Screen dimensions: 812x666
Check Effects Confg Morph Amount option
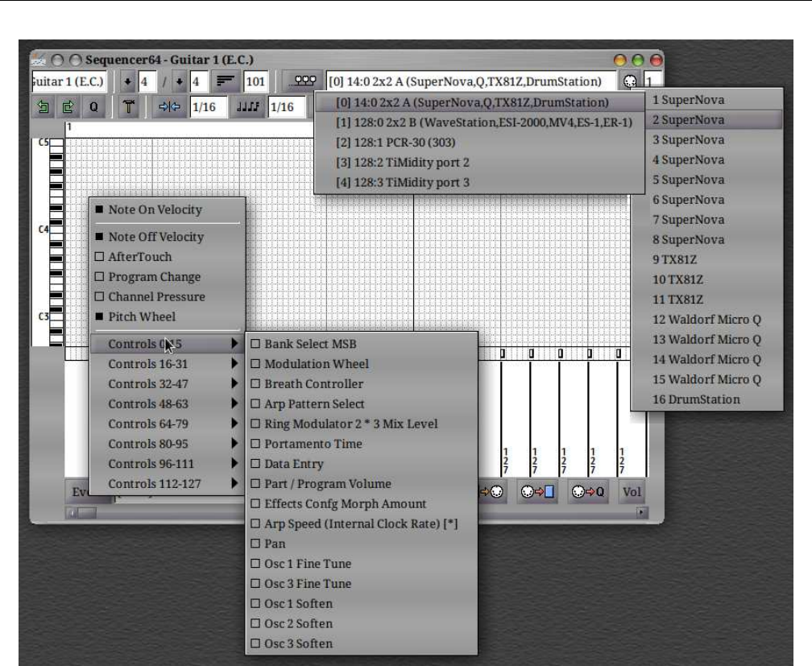361,504
